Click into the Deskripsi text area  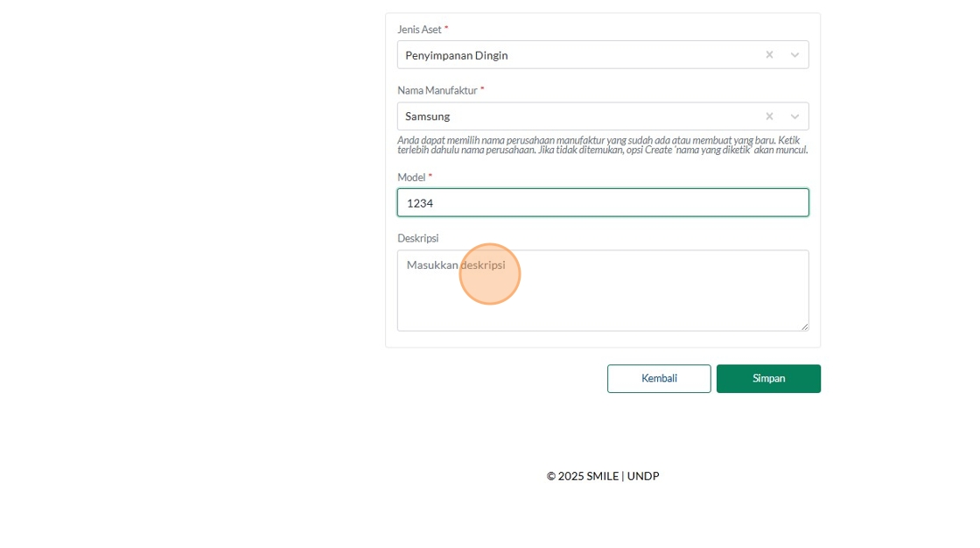click(603, 291)
